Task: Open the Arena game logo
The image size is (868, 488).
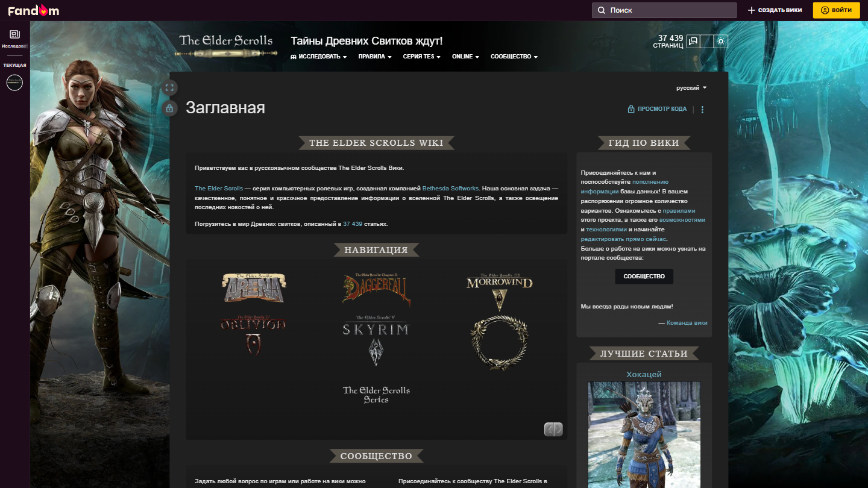Action: pyautogui.click(x=253, y=287)
